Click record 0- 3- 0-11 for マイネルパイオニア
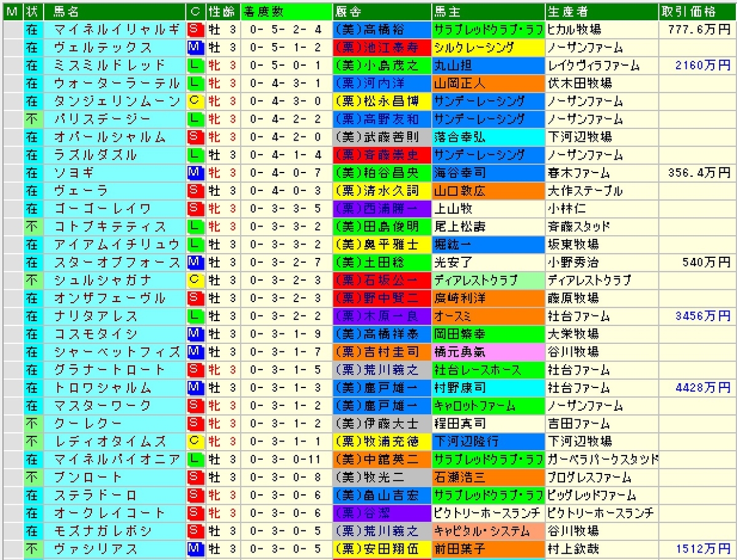This screenshot has width=737, height=560. [286, 459]
